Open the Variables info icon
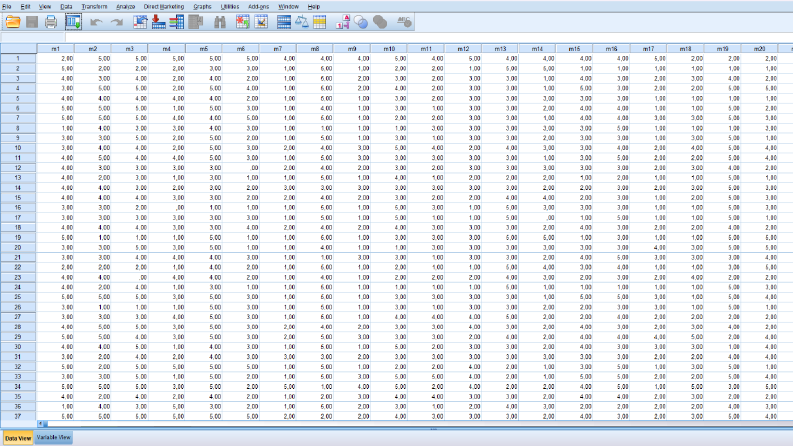793x446 pixels. pos(177,22)
